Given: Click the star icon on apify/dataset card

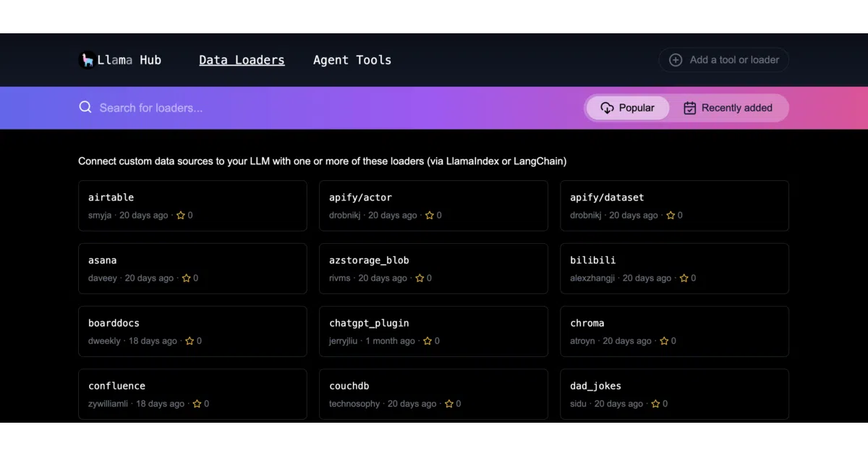Looking at the screenshot, I should tap(671, 215).
